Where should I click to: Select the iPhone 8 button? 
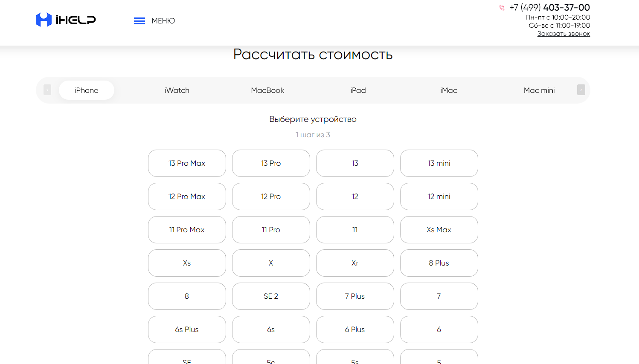point(187,296)
